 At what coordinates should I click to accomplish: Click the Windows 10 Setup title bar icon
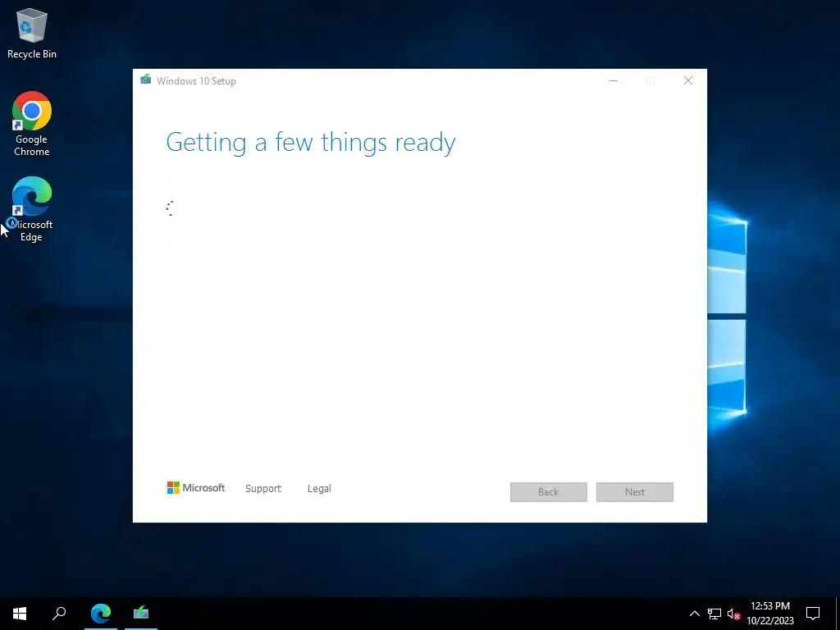click(x=146, y=80)
